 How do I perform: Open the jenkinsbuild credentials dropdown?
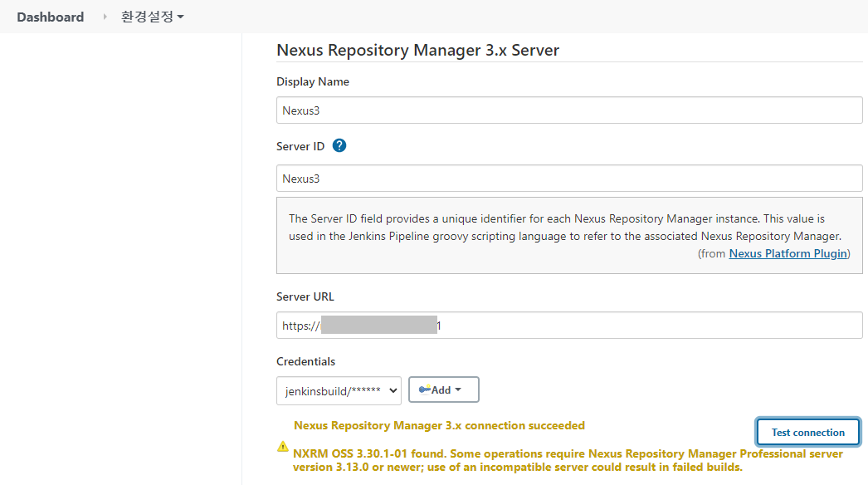coord(339,391)
